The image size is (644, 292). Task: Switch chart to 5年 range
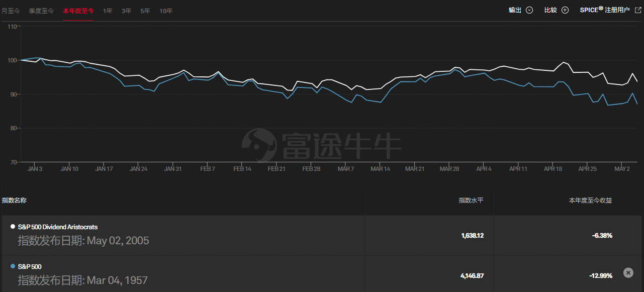tap(145, 11)
